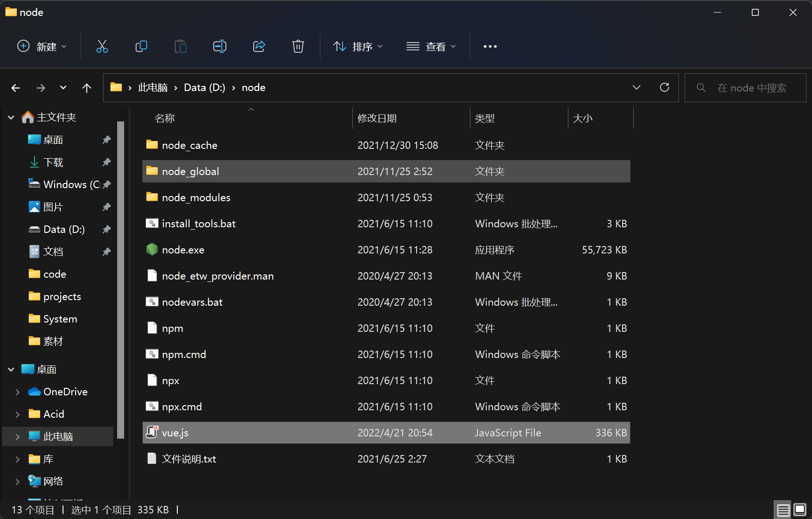812x519 pixels.
Task: Go up one folder level
Action: pyautogui.click(x=87, y=88)
